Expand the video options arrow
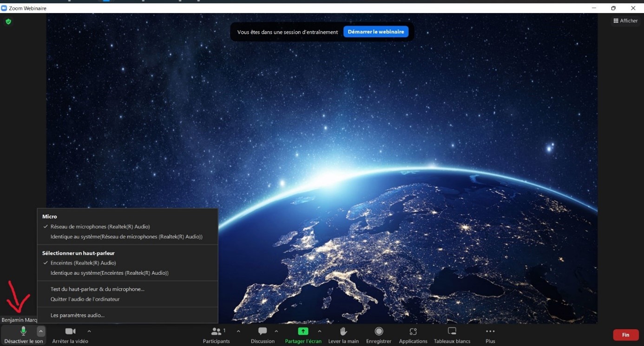This screenshot has height=346, width=644. [x=89, y=331]
